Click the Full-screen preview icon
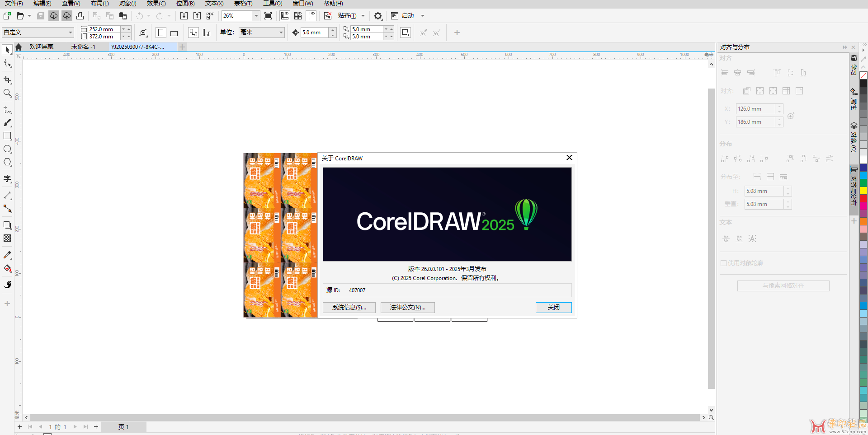Screen dimensions: 868x435 click(268, 16)
